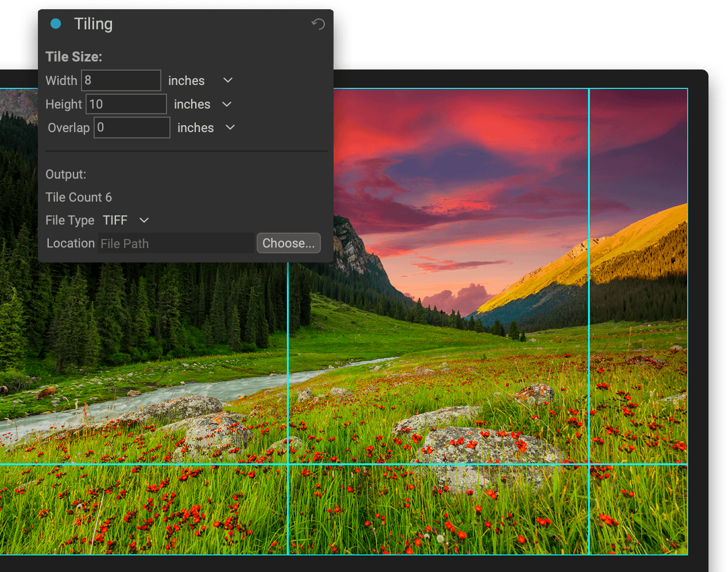The width and height of the screenshot is (728, 572).
Task: Click inside the File Path location field
Action: tap(175, 243)
